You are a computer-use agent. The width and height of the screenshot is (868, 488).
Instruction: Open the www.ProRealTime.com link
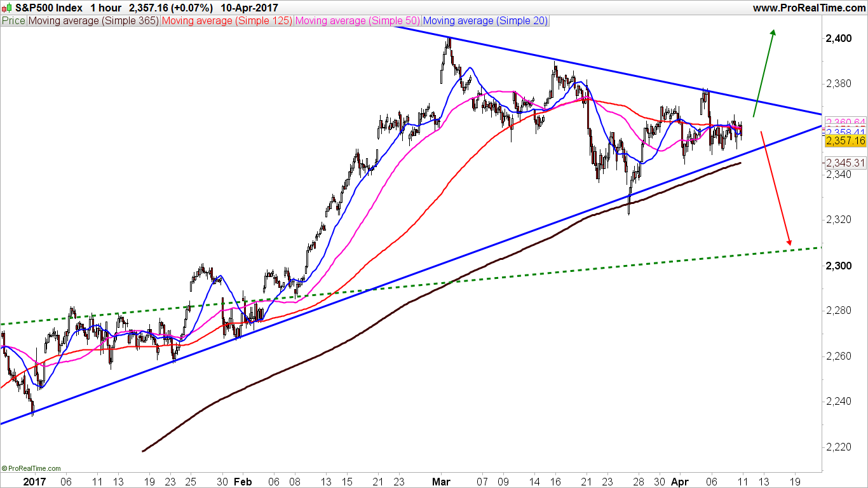[808, 8]
